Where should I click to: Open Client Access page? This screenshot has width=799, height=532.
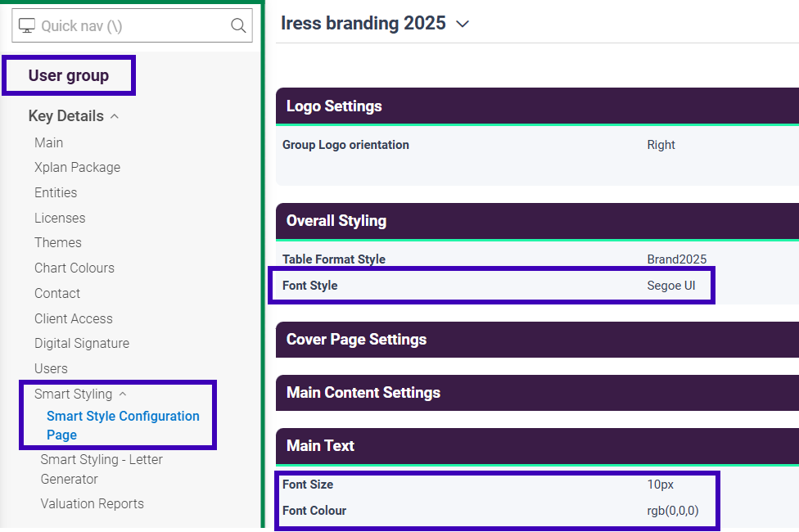tap(74, 318)
